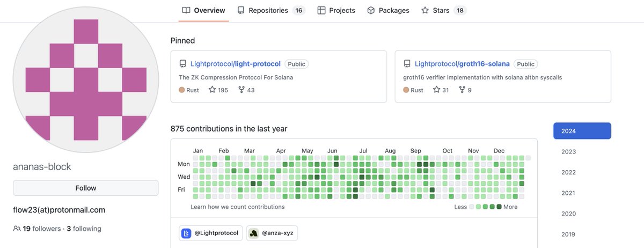Click the light-protocol Public label
The height and width of the screenshot is (248, 644).
[x=297, y=64]
